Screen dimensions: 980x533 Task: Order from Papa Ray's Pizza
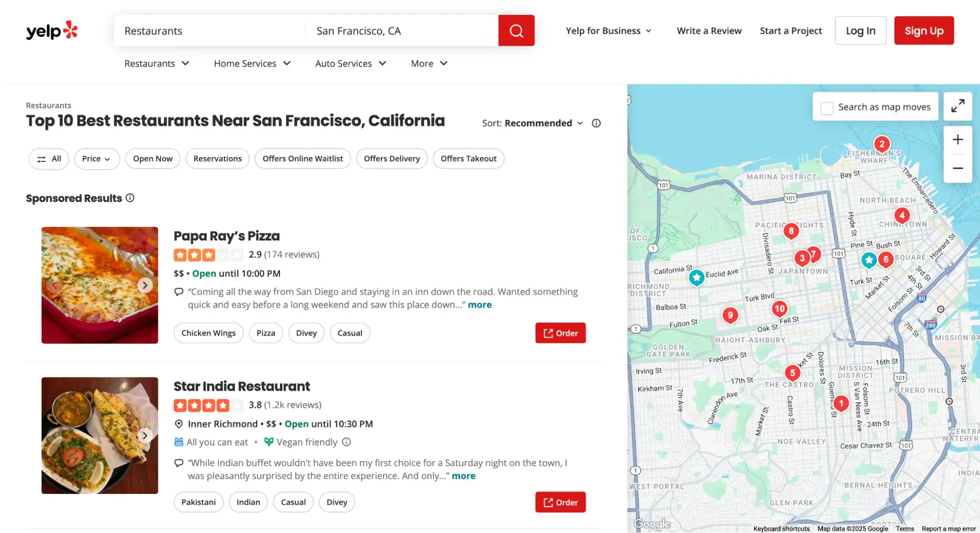[x=560, y=333]
